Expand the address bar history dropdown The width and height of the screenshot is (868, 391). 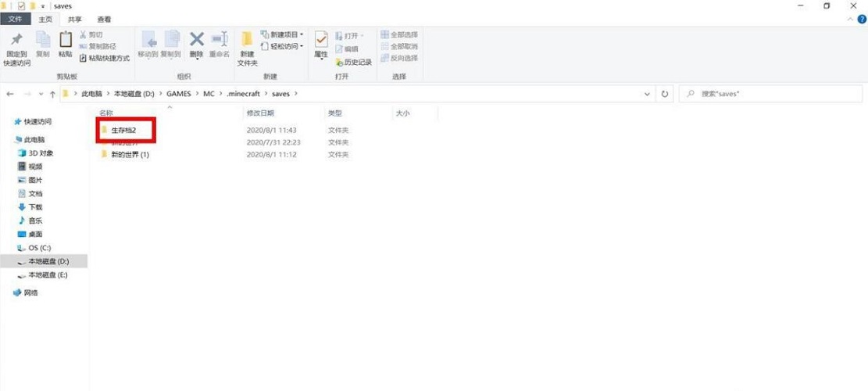tap(648, 94)
